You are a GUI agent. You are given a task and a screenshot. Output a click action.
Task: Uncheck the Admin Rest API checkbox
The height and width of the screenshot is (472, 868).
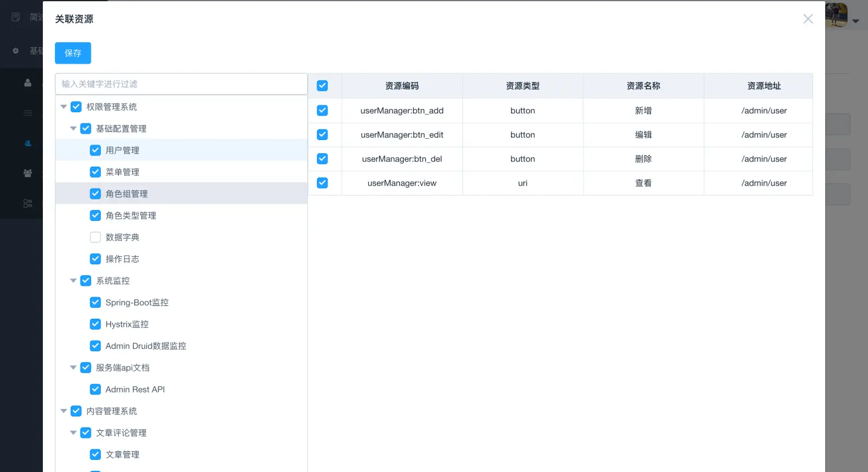(95, 389)
